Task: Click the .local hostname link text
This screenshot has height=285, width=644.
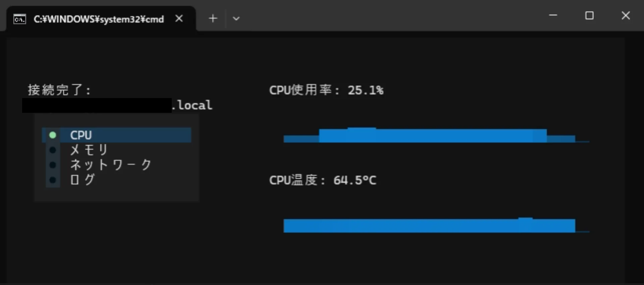Action: (x=192, y=105)
